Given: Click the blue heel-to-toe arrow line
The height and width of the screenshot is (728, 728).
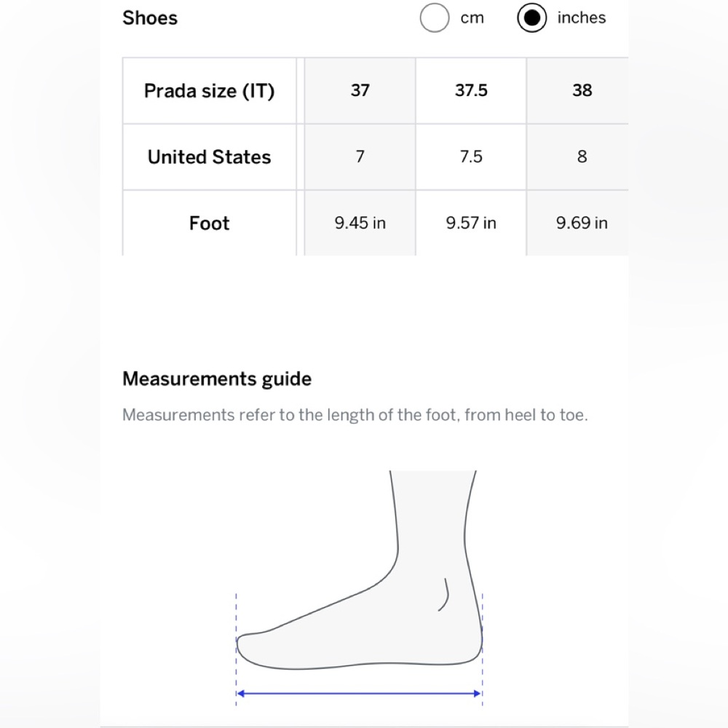Looking at the screenshot, I should pyautogui.click(x=360, y=694).
